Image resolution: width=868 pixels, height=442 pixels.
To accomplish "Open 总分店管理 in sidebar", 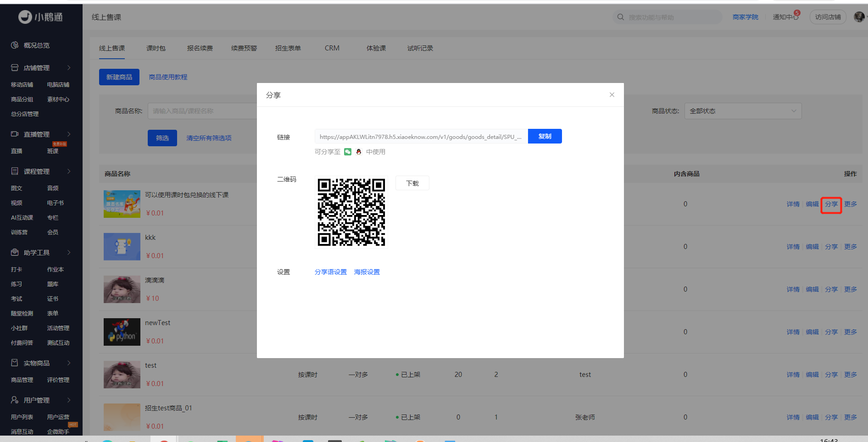I will click(25, 114).
